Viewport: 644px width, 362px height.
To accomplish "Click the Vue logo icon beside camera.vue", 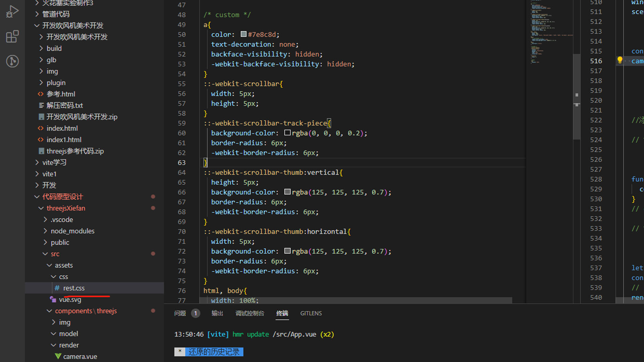I will pyautogui.click(x=58, y=356).
